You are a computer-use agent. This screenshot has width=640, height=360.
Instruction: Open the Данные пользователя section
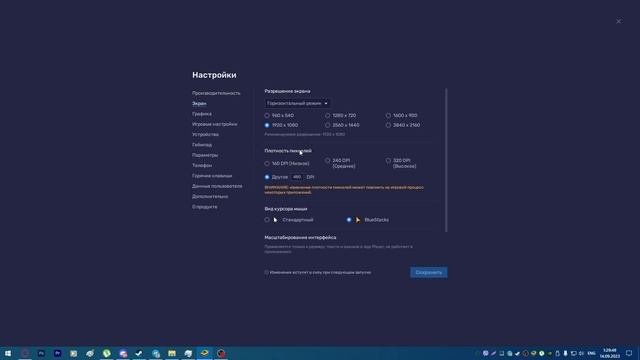click(217, 186)
